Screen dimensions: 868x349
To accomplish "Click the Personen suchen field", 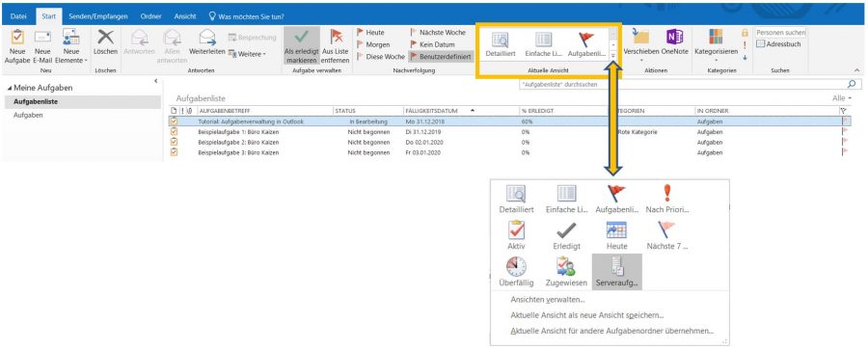I will coord(780,33).
